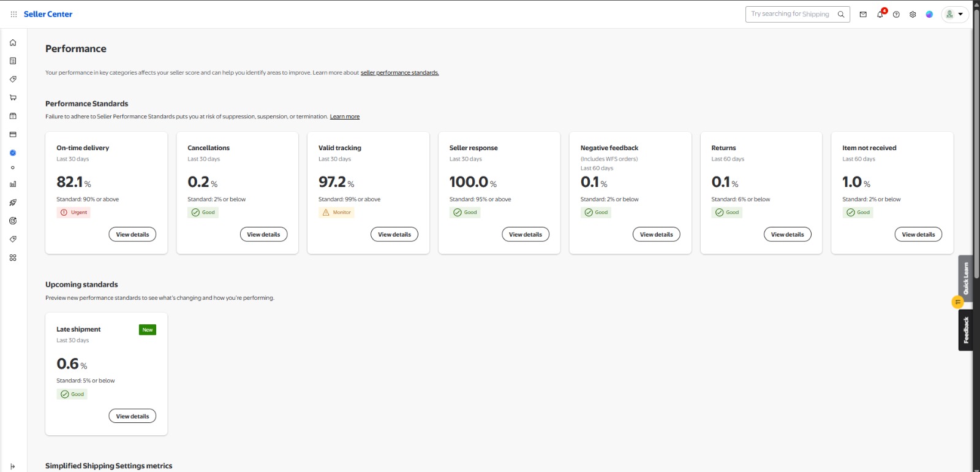Expand the sidebar with bottom arrow
Image resolution: width=980 pixels, height=472 pixels.
(13, 466)
